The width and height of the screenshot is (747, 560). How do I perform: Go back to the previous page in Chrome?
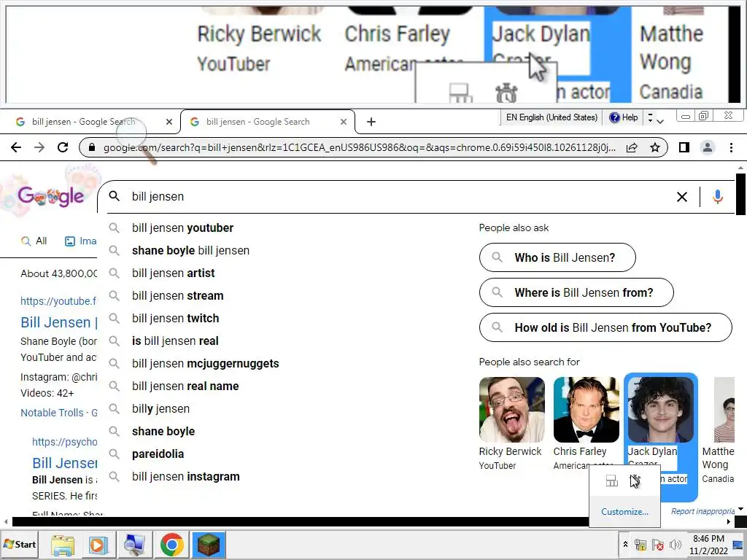click(x=16, y=147)
